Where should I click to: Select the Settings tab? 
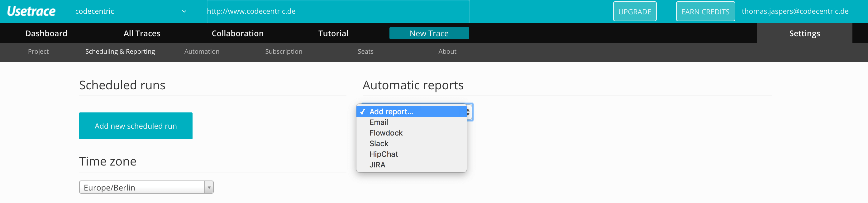804,33
